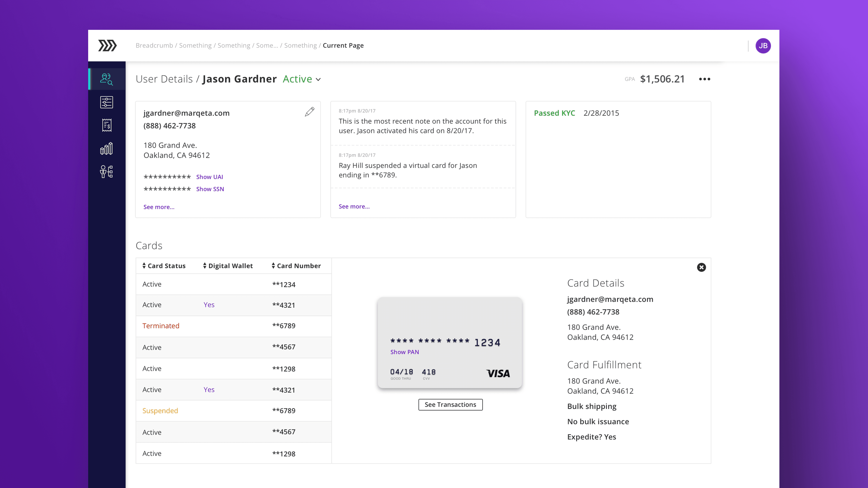
Task: Toggle Show SSN masked field
Action: point(210,189)
